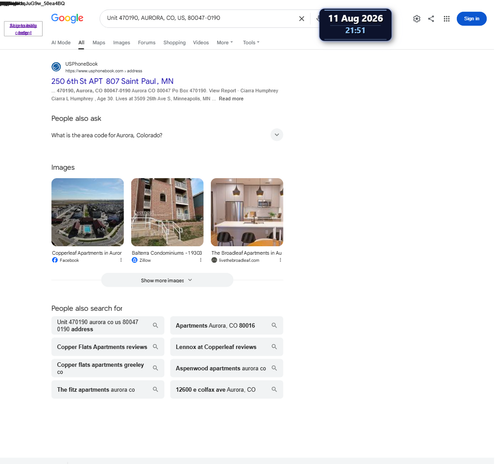
Task: Click search icon on 'Unit 470190 aurora' suggestion
Action: [x=155, y=325]
